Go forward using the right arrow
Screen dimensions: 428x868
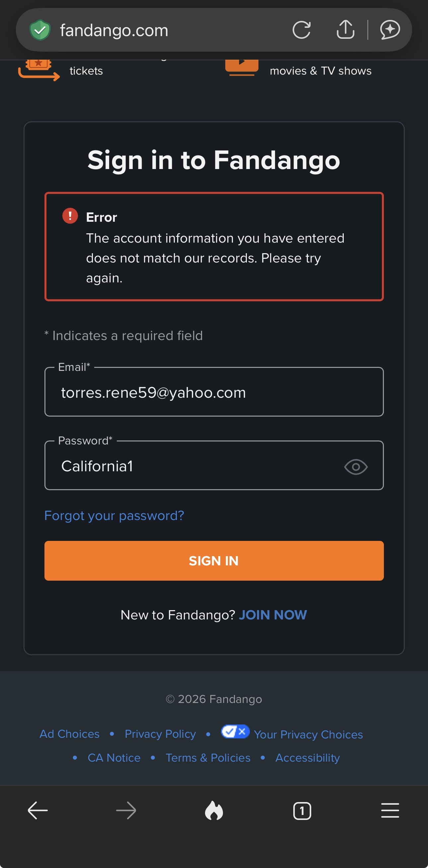click(x=126, y=810)
